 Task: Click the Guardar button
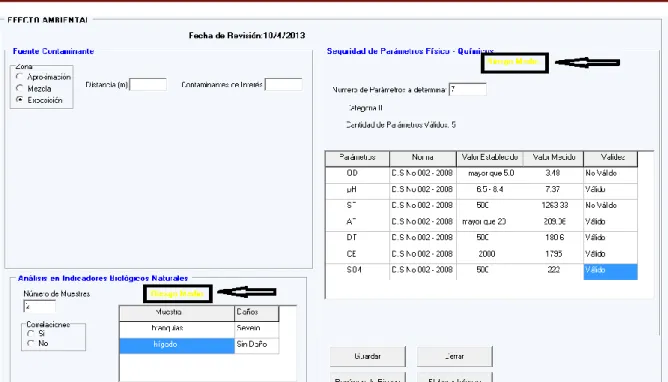click(368, 356)
